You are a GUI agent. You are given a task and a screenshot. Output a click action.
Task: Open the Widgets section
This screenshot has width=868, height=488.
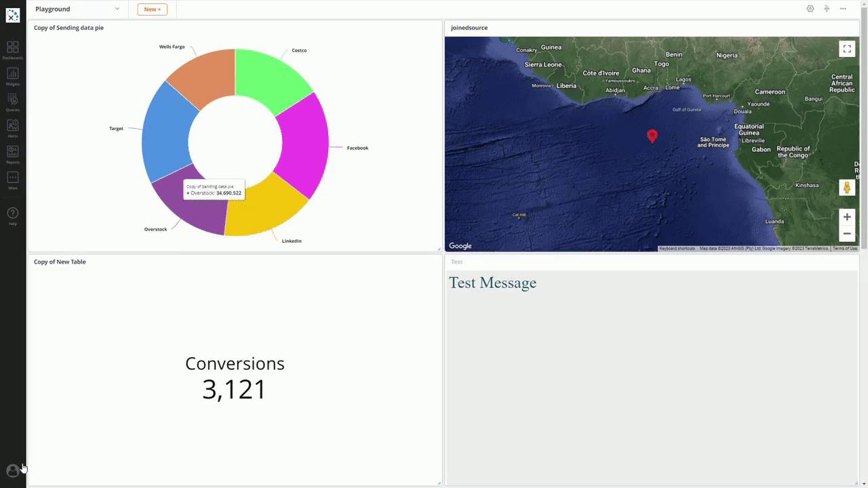point(12,76)
